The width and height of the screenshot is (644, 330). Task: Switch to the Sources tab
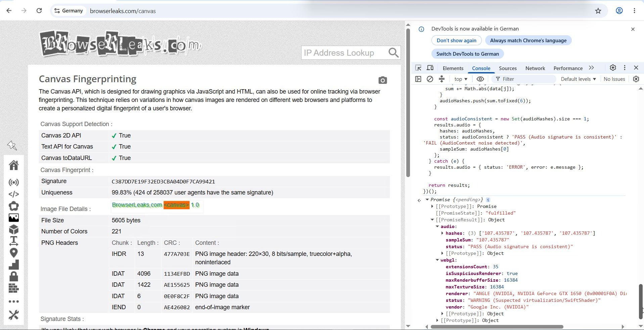click(508, 68)
